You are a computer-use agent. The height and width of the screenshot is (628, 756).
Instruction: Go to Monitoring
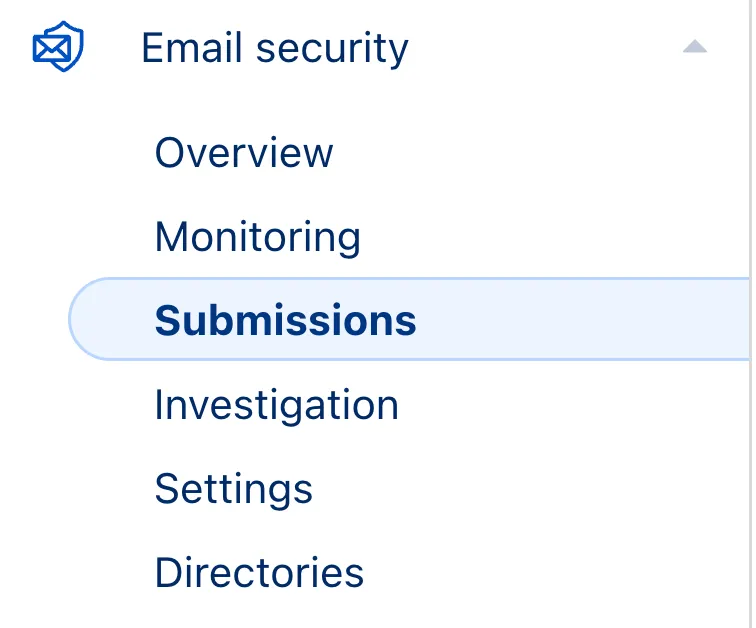(x=257, y=237)
